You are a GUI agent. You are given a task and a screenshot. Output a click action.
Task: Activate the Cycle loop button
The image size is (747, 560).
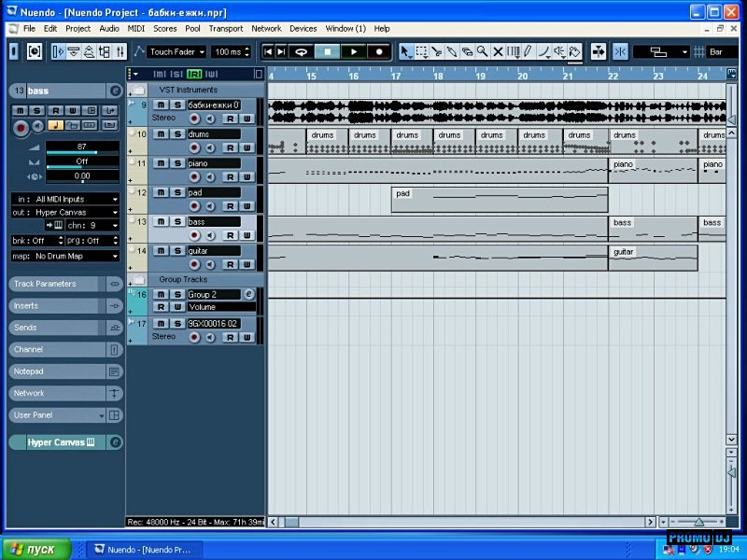(x=302, y=52)
